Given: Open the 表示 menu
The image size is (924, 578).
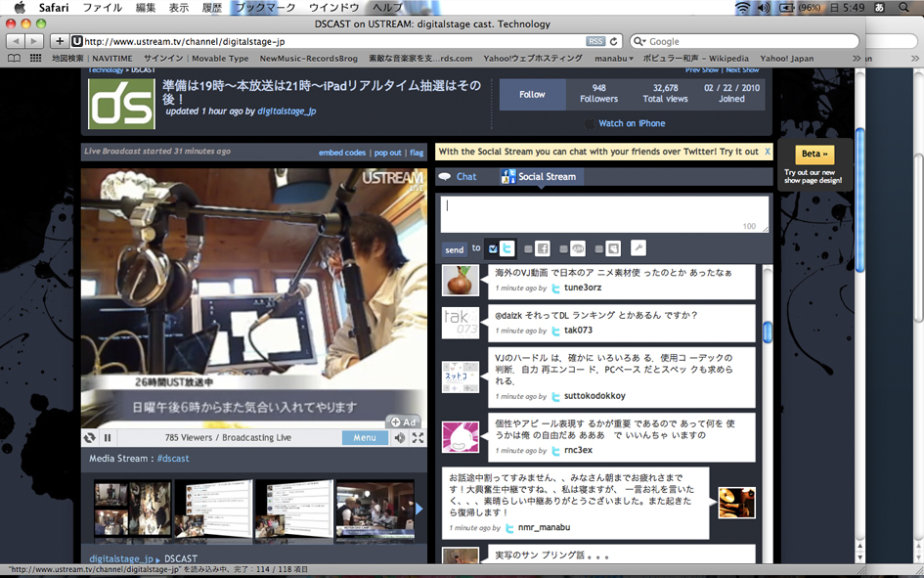Looking at the screenshot, I should click(179, 8).
